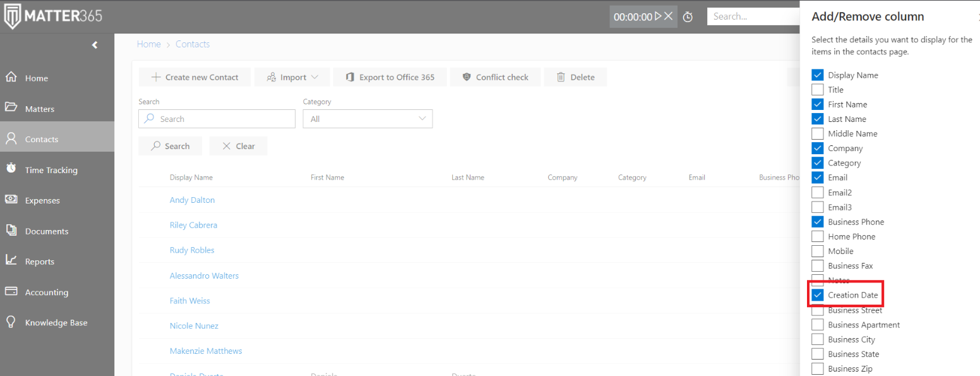This screenshot has height=376, width=980.
Task: Check the Email3 column checkbox
Action: [818, 207]
